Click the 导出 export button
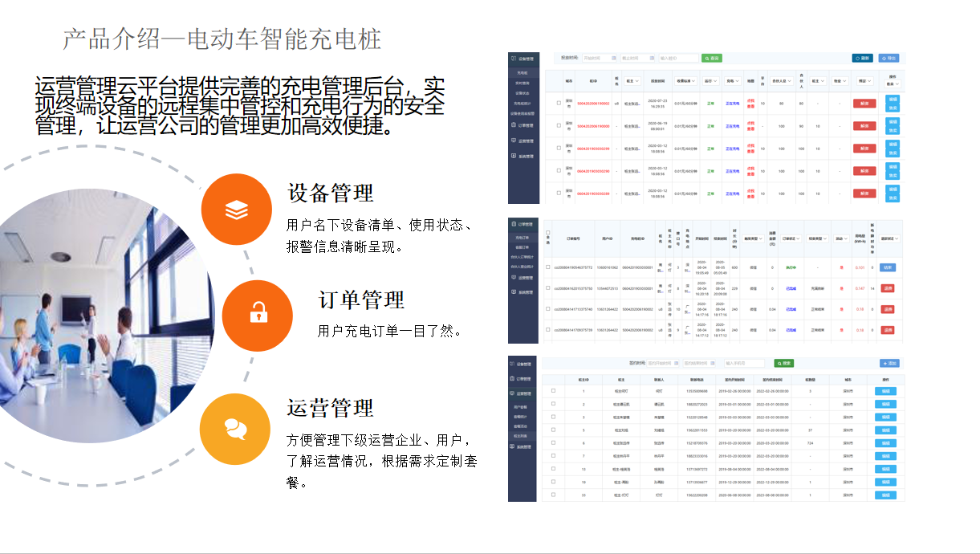 point(889,59)
